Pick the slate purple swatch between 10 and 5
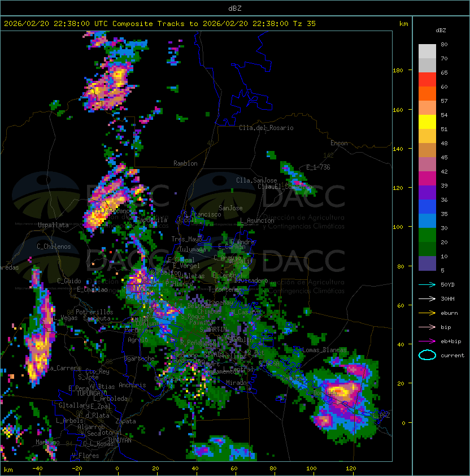Image resolution: width=470 pixels, height=476 pixels. point(427,263)
